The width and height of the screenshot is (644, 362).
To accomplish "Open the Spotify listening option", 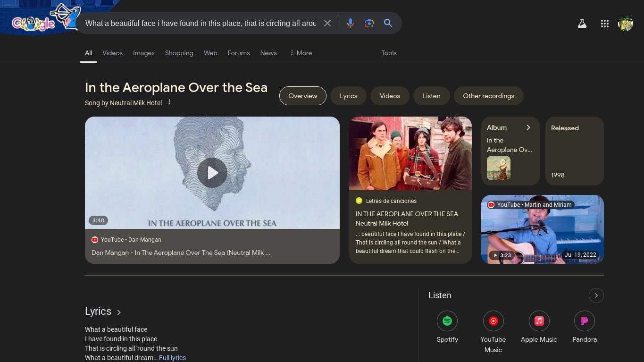I will pos(447,321).
